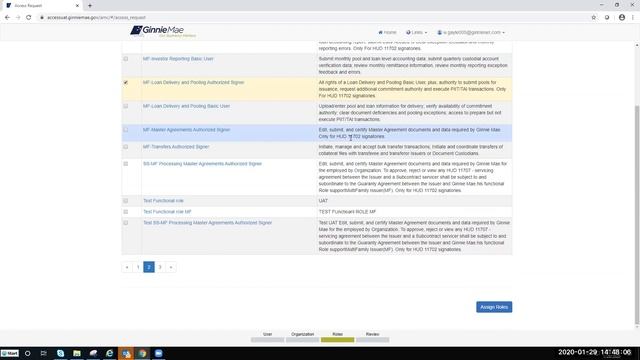The height and width of the screenshot is (360, 640).
Task: Open Internet Explorer from the taskbar
Action: coord(109,353)
